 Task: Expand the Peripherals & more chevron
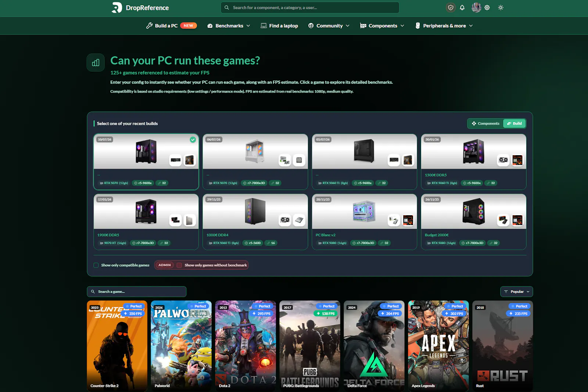point(471,26)
